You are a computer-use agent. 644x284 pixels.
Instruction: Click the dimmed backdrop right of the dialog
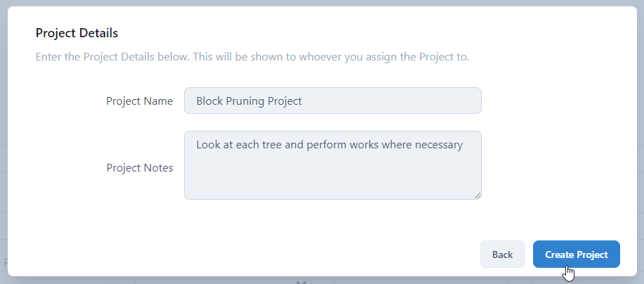(640, 141)
